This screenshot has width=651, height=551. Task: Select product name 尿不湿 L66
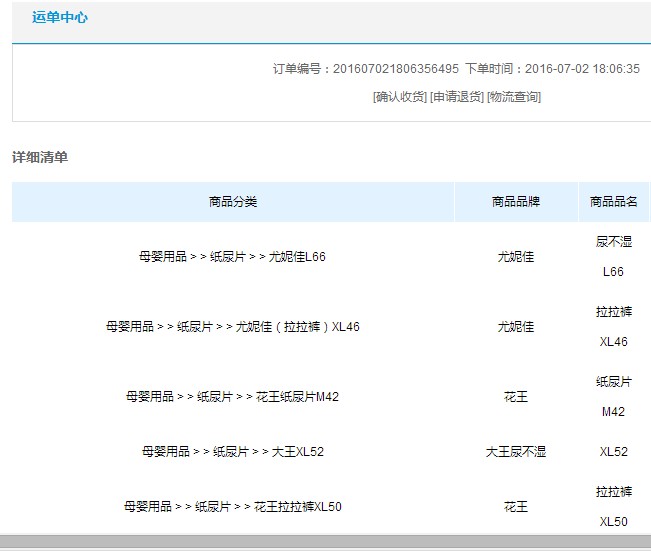(614, 257)
